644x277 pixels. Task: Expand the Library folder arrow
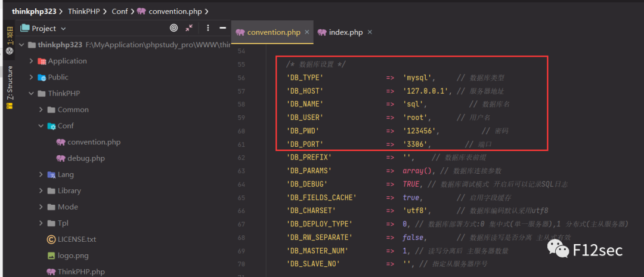41,190
